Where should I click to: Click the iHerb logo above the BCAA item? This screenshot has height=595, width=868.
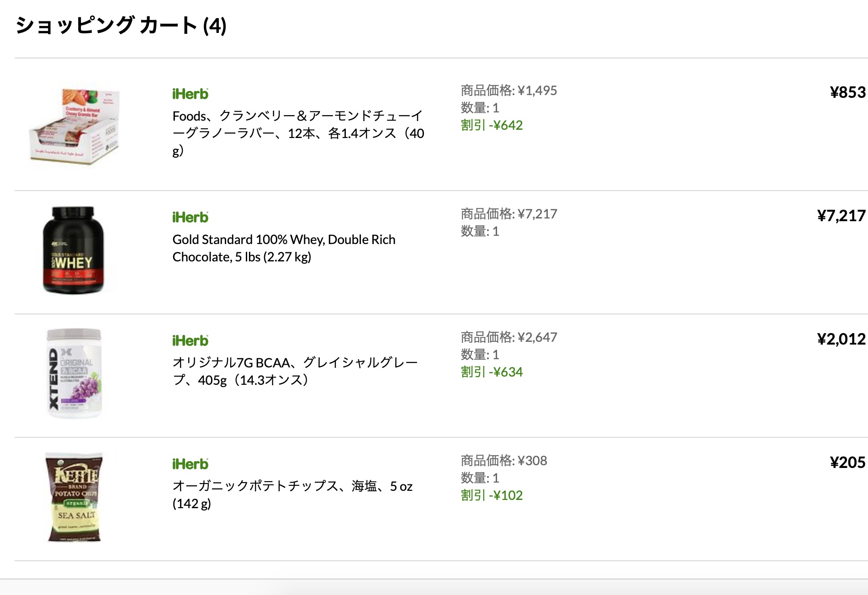tap(190, 341)
